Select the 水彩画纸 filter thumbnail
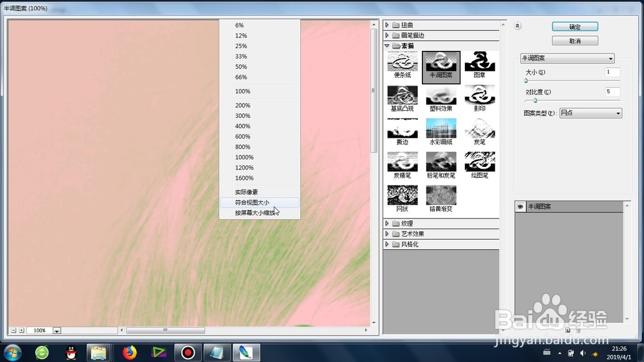 441,132
